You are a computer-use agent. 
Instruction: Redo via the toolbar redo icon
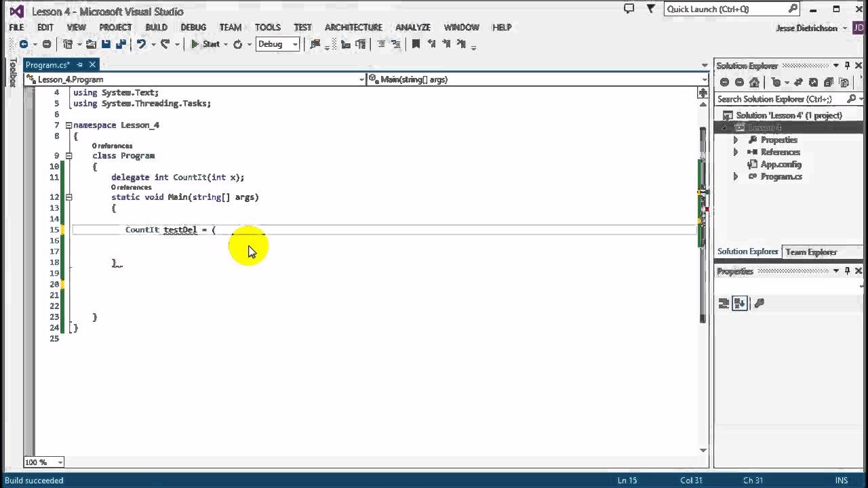[x=165, y=44]
